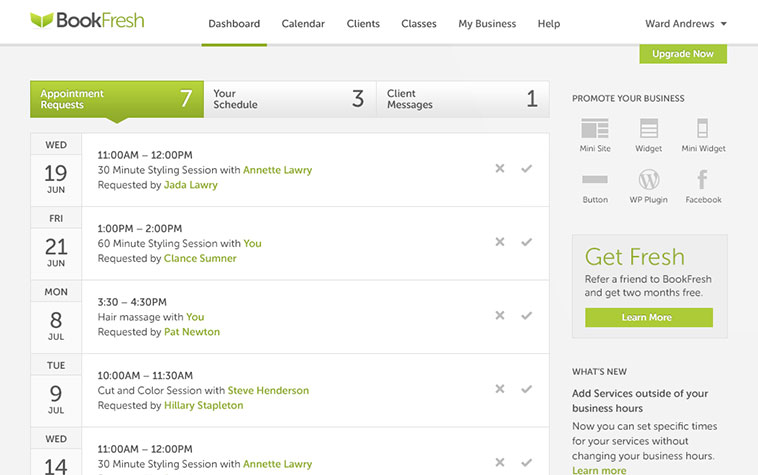The image size is (758, 475).
Task: Open the Mini Site promotion icon
Action: [x=595, y=129]
